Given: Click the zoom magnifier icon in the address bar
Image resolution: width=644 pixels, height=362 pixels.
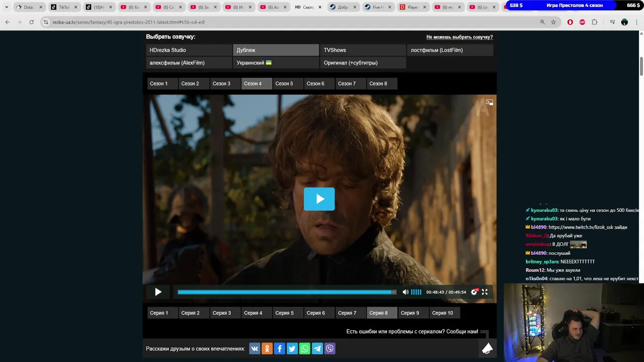Looking at the screenshot, I should pos(542,22).
